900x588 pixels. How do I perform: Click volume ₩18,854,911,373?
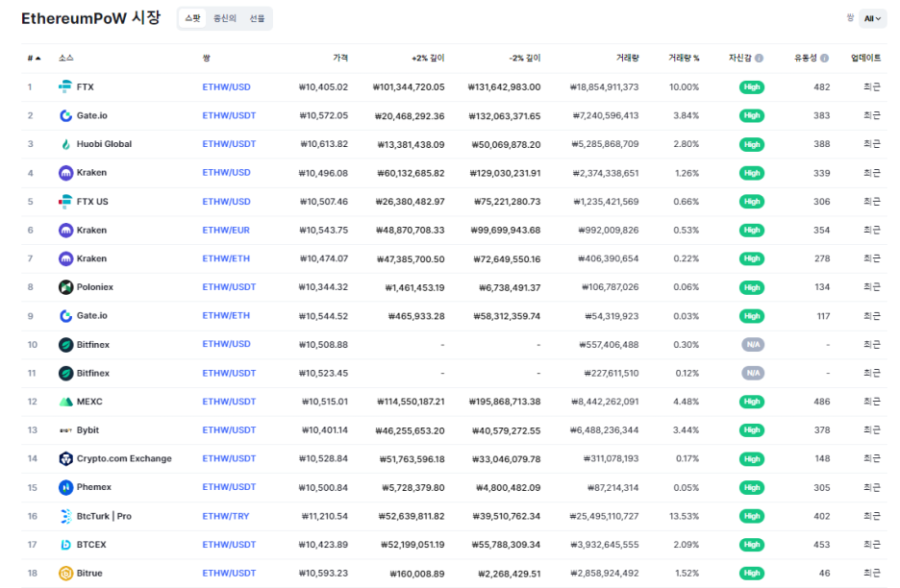coord(604,87)
